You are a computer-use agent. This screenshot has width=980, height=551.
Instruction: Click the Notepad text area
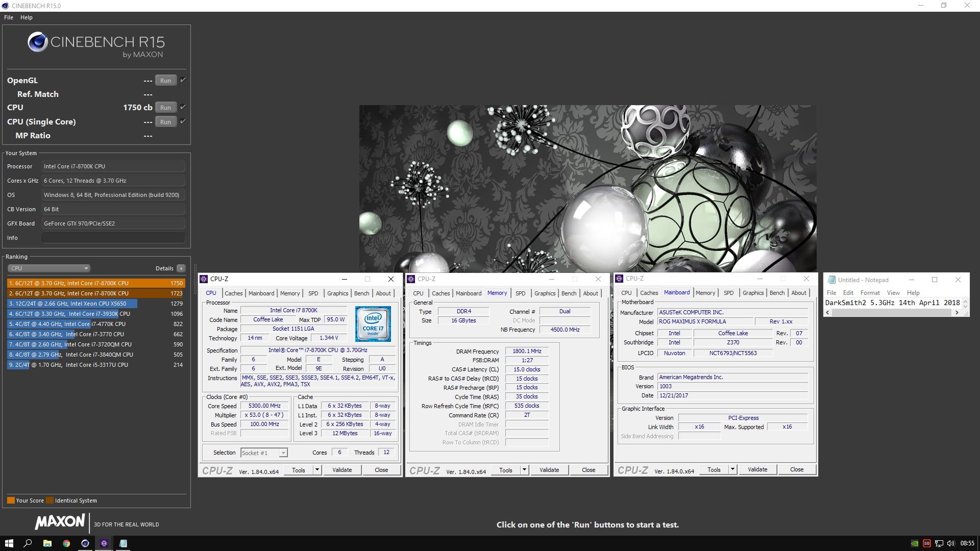point(893,303)
